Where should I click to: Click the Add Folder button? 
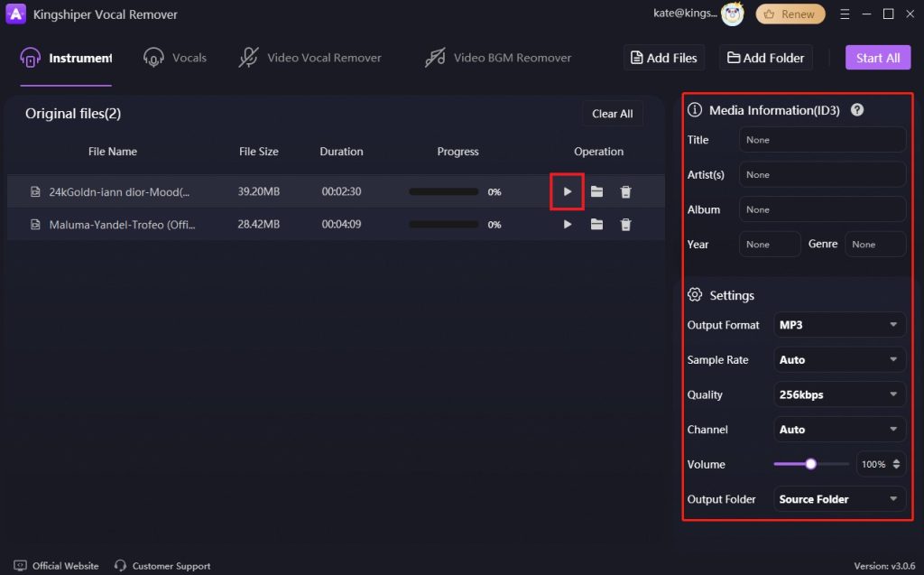(765, 58)
